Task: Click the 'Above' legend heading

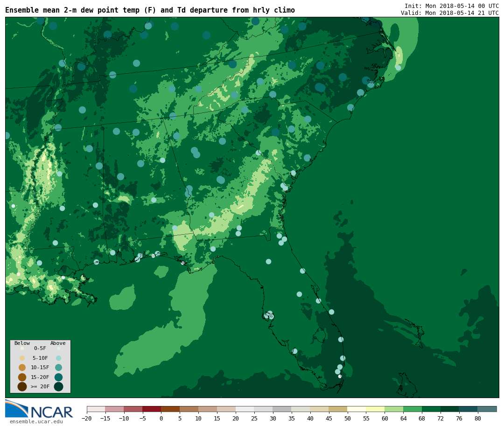Action: [x=58, y=343]
